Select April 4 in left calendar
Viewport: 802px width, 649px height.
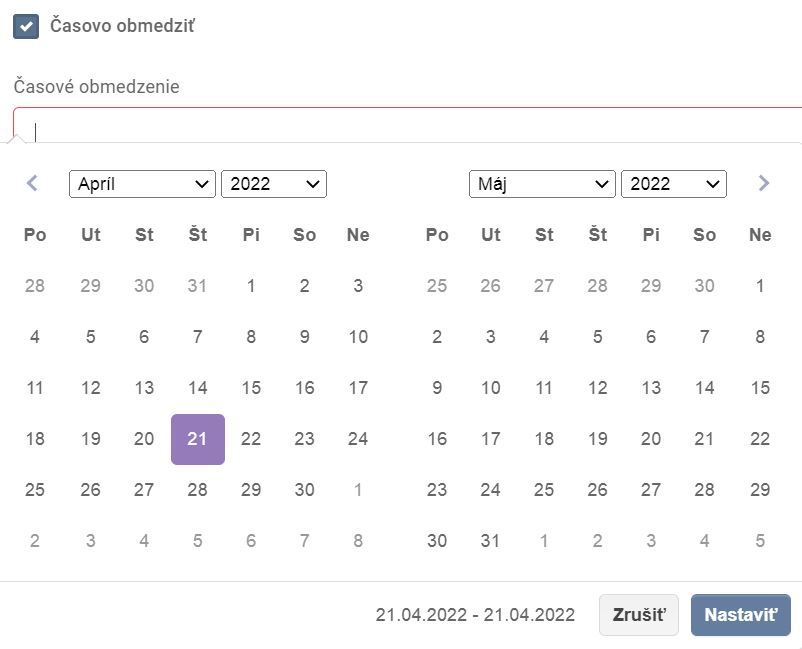tap(35, 337)
